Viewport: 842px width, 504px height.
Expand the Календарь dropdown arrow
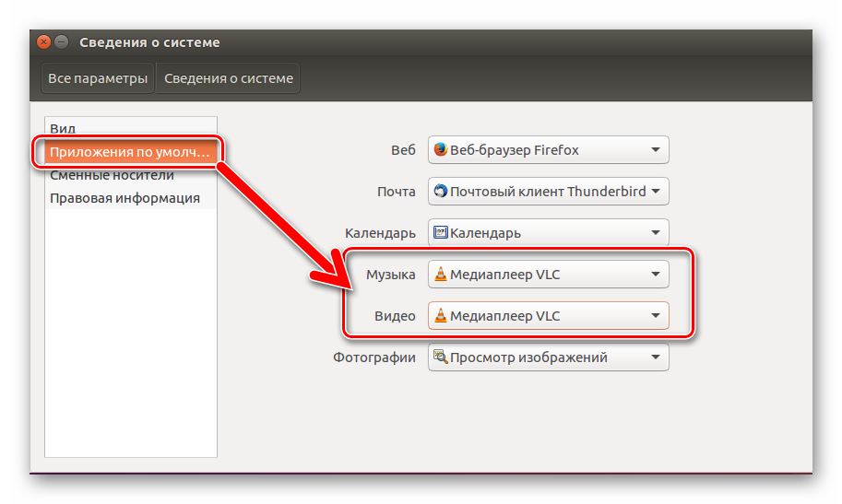pos(656,233)
